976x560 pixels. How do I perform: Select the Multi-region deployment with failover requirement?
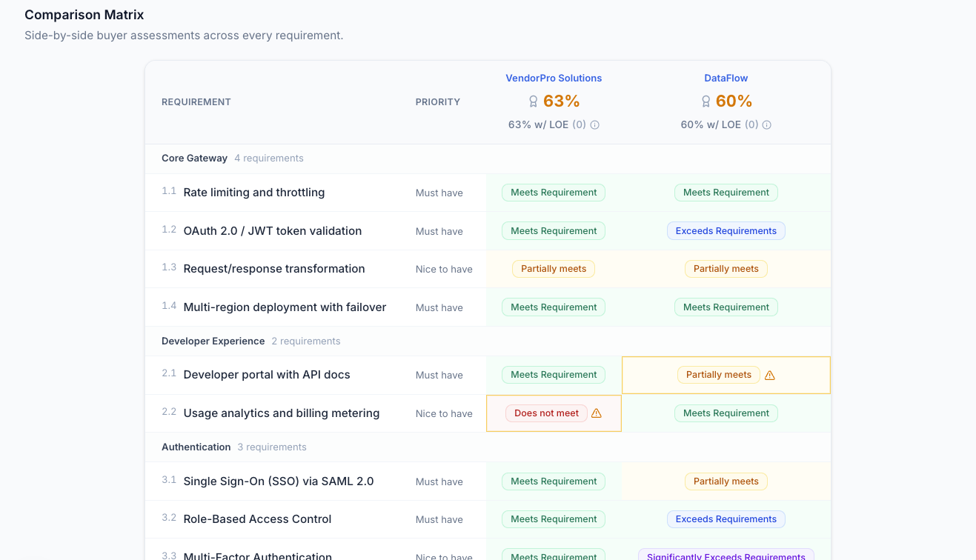(285, 307)
